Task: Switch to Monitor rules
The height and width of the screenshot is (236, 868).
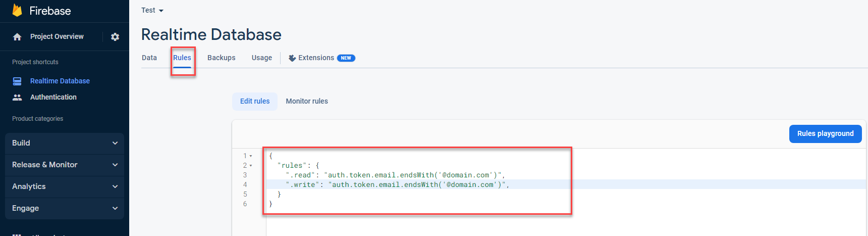Action: (307, 101)
